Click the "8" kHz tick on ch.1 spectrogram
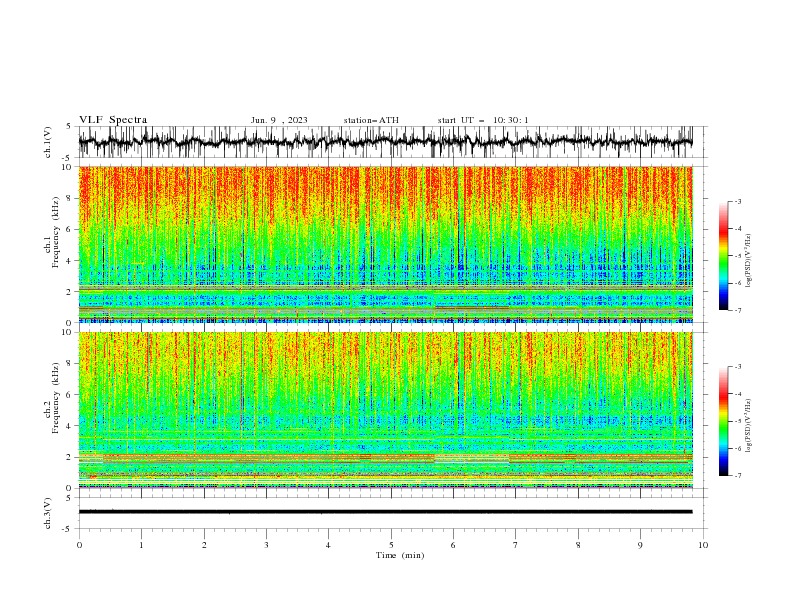Image resolution: width=792 pixels, height=612 pixels. 71,198
